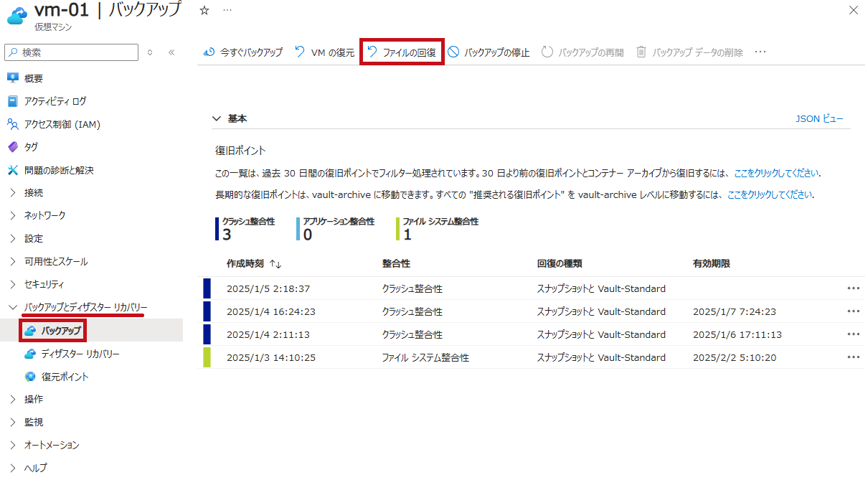Click ファイルの回復 file recovery button

click(x=402, y=52)
